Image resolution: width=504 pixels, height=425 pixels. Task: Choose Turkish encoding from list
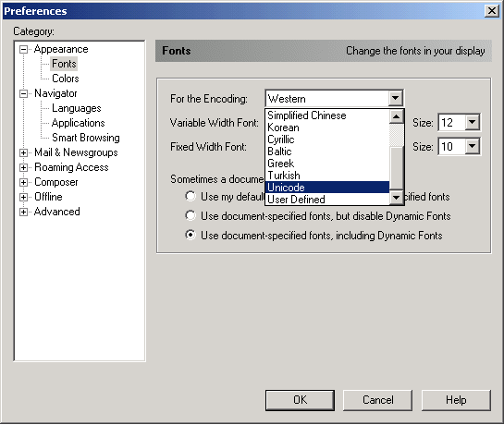(327, 176)
